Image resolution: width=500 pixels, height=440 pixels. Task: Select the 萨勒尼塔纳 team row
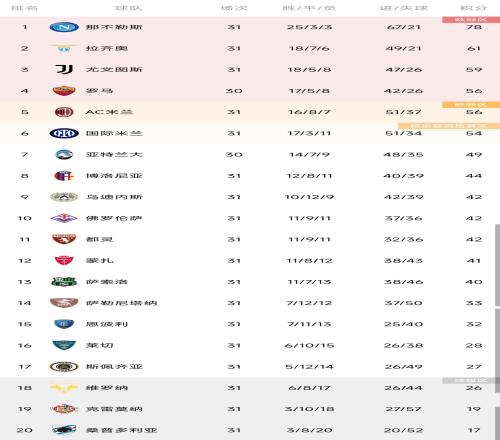247,303
